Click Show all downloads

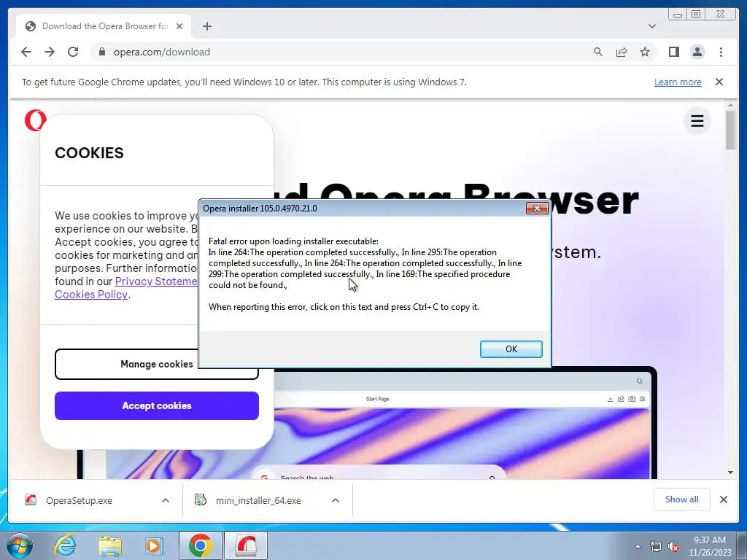tap(682, 499)
